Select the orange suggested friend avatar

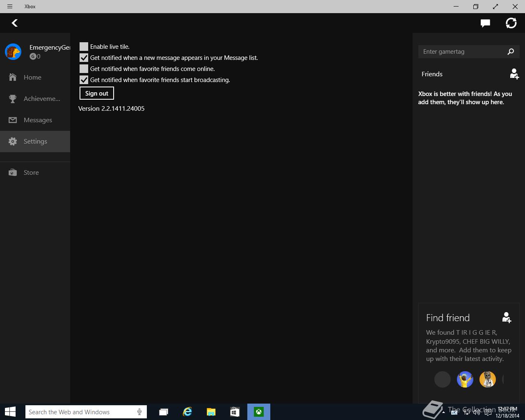point(488,379)
